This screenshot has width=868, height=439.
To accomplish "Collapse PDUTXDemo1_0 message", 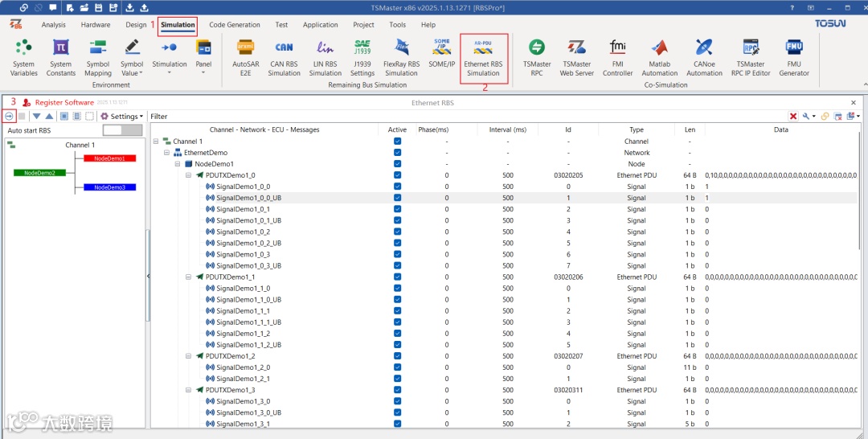I will pyautogui.click(x=188, y=175).
